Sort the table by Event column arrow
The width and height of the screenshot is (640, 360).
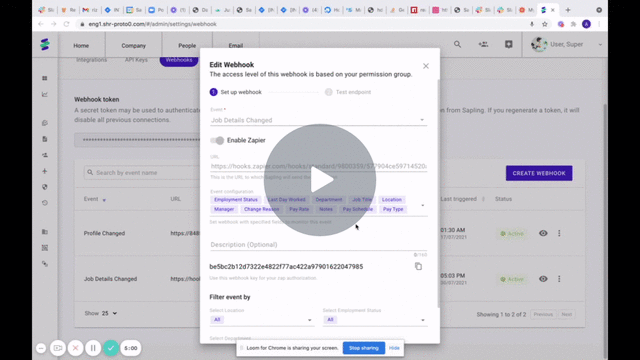click(x=104, y=200)
